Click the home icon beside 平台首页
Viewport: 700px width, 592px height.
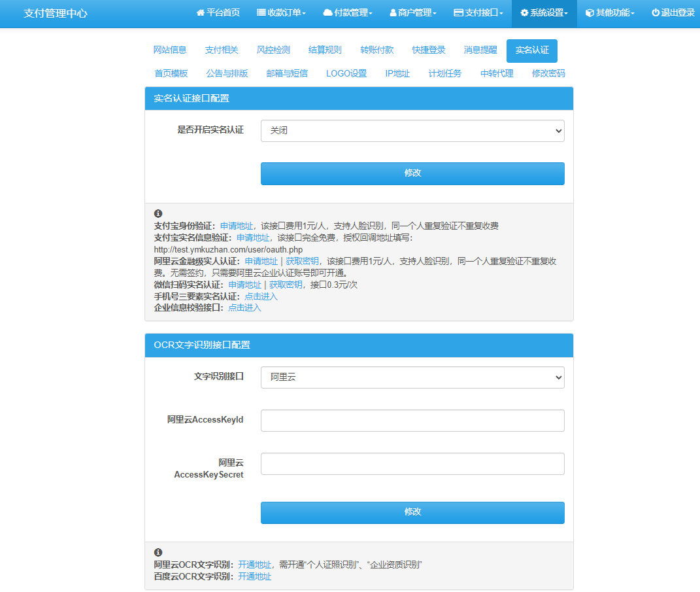coord(200,12)
